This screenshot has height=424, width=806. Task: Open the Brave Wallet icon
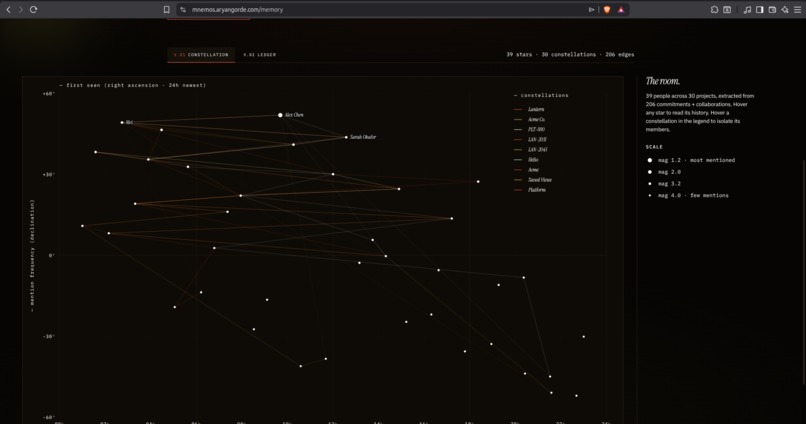[772, 9]
